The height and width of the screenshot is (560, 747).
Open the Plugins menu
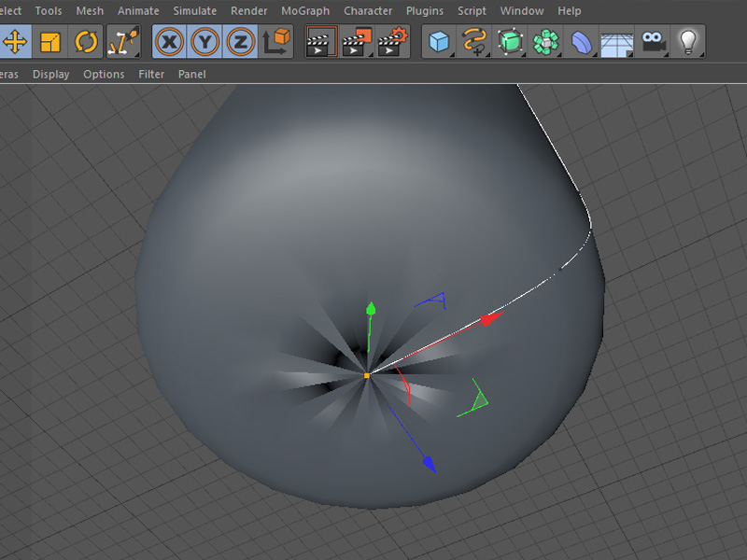(x=425, y=10)
